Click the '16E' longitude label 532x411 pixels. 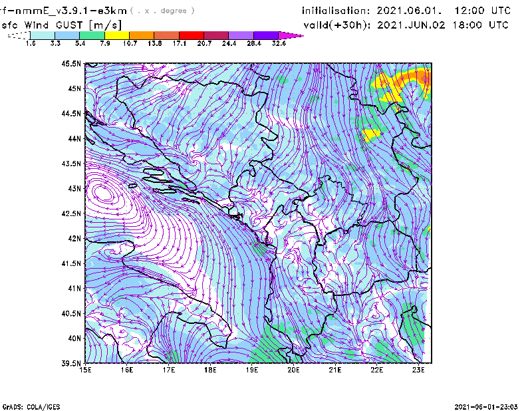coord(127,370)
